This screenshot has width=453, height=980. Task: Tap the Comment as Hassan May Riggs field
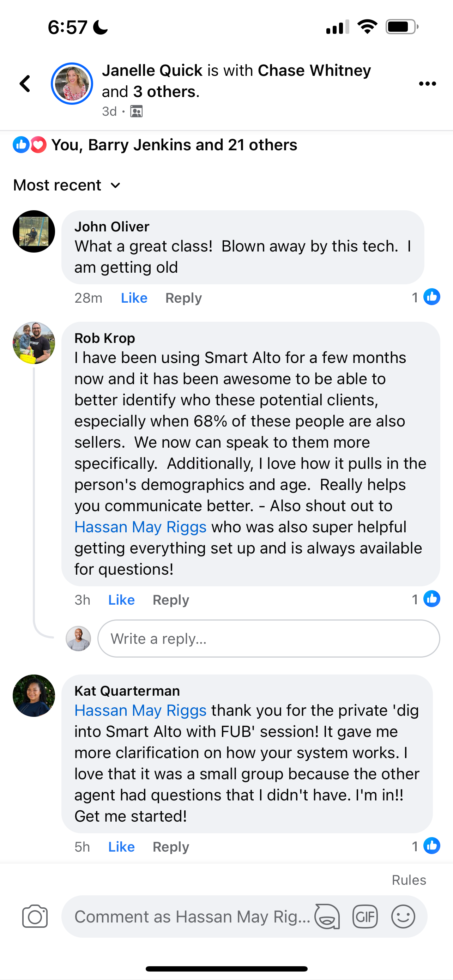(x=192, y=917)
